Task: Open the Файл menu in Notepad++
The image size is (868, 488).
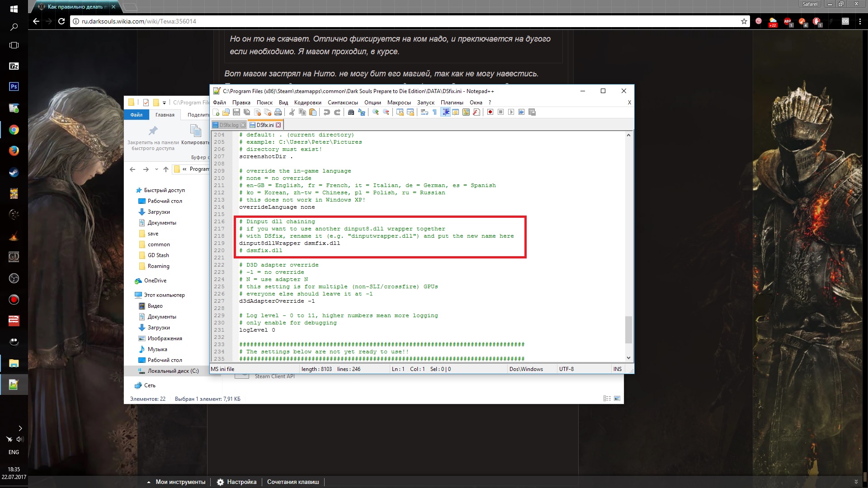Action: pos(219,103)
